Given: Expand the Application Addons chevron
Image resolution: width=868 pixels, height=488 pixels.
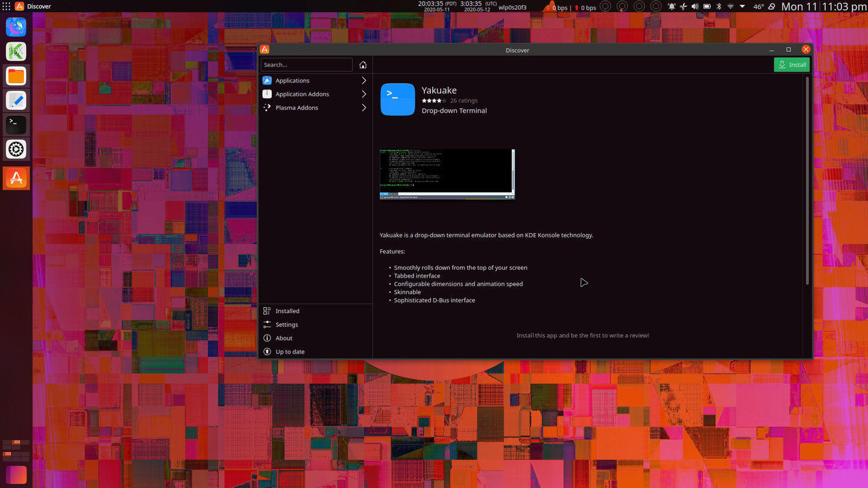Looking at the screenshot, I should (364, 94).
